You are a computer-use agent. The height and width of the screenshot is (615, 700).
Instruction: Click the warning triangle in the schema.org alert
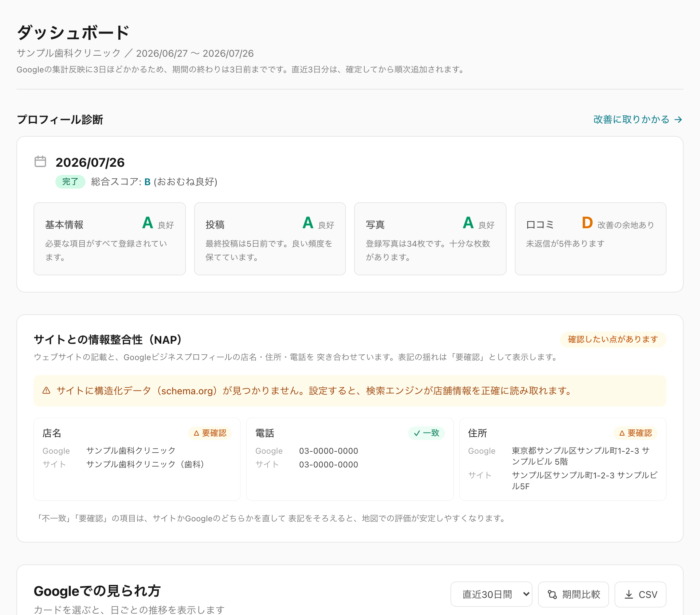(x=46, y=391)
